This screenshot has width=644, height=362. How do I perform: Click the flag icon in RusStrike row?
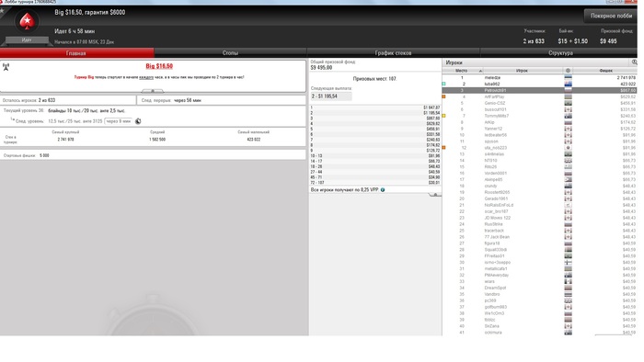coord(568,224)
